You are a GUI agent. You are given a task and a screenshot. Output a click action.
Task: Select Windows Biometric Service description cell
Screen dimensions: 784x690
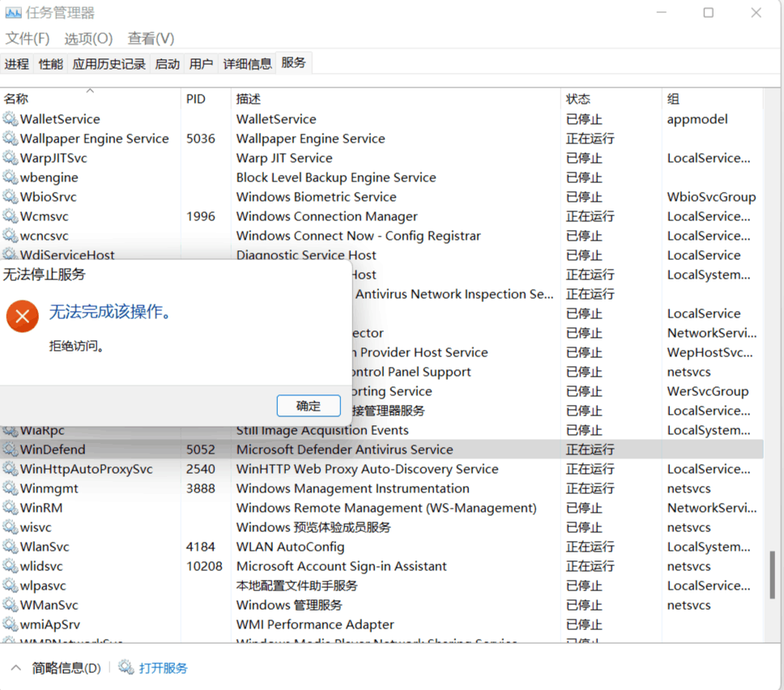pyautogui.click(x=316, y=197)
